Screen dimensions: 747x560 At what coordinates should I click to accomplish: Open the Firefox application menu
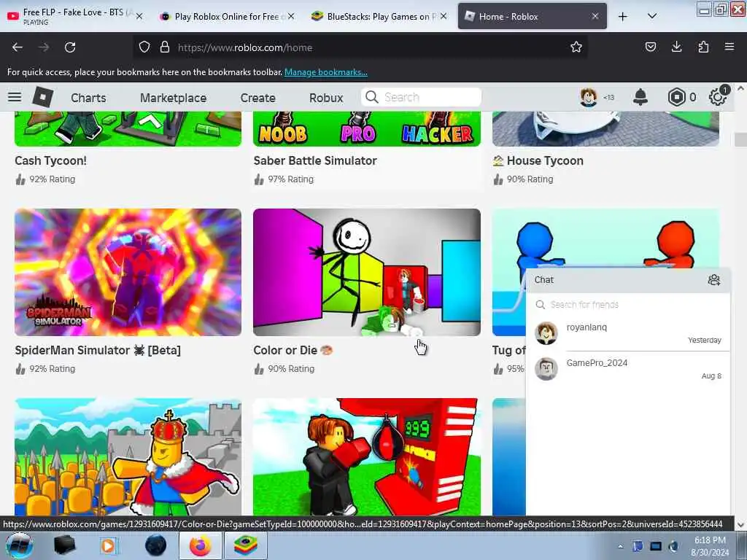(x=729, y=47)
